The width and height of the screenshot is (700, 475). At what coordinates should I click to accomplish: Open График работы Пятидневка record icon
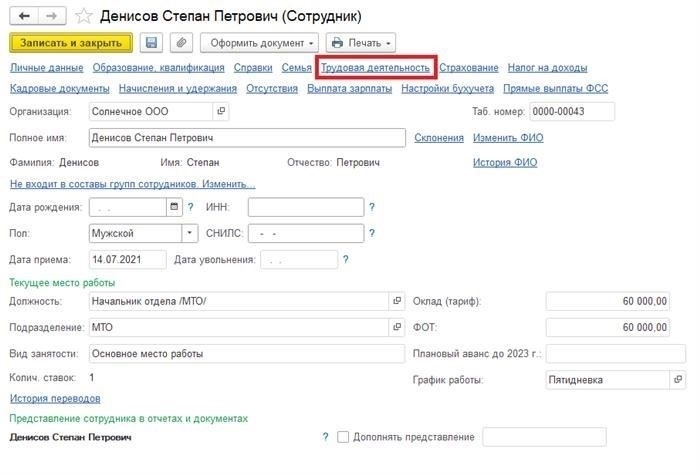(x=678, y=380)
